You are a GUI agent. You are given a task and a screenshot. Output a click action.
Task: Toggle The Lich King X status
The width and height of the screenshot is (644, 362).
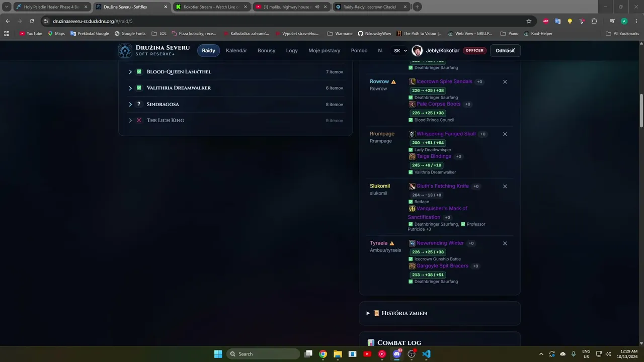pyautogui.click(x=139, y=120)
